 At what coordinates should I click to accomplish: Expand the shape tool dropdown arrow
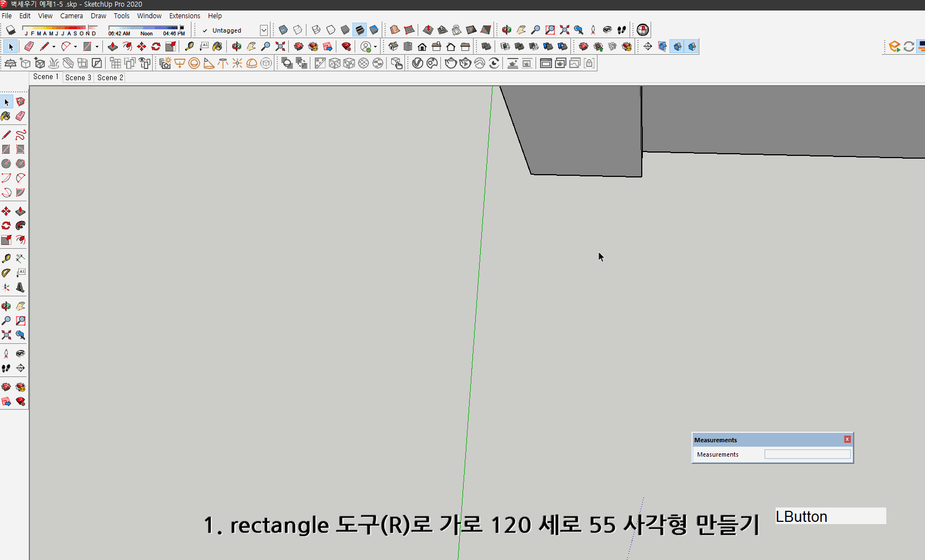coord(97,46)
